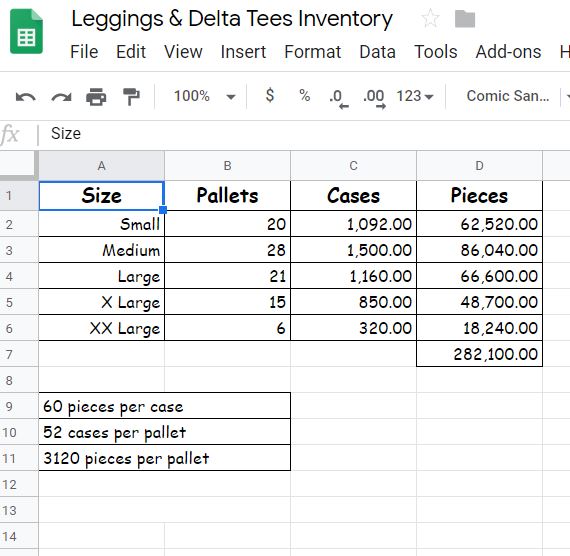Viewport: 570px width, 556px height.
Task: Open the Format menu
Action: [x=313, y=52]
